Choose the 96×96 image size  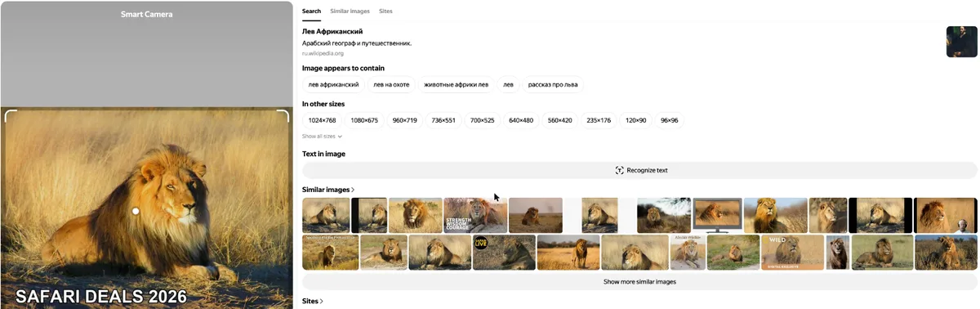669,120
